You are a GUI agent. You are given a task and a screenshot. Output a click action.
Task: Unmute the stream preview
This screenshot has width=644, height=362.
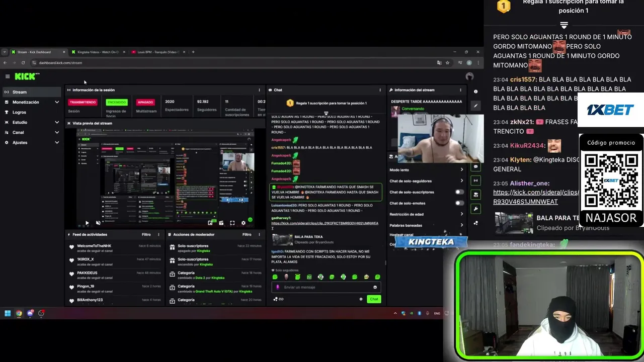[98, 223]
